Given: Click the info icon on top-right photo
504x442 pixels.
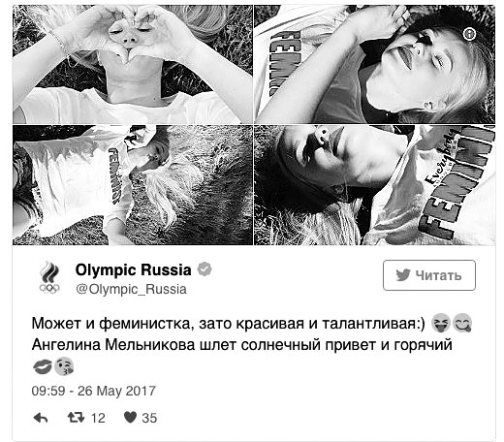Looking at the screenshot, I should [469, 34].
